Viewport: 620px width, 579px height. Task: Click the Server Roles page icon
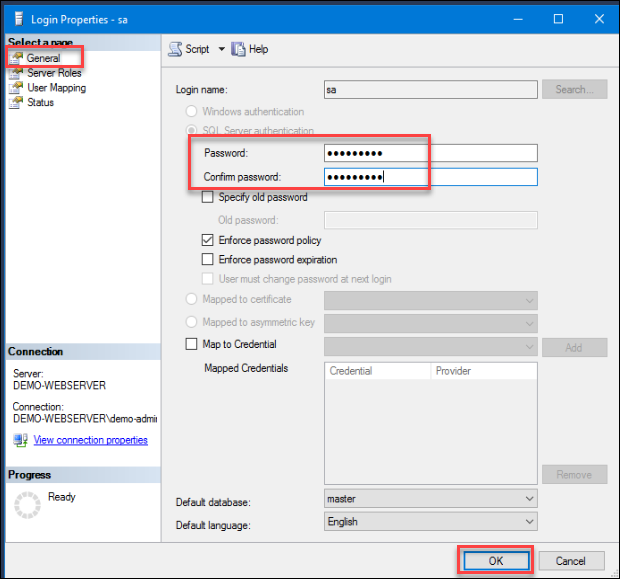coord(16,73)
